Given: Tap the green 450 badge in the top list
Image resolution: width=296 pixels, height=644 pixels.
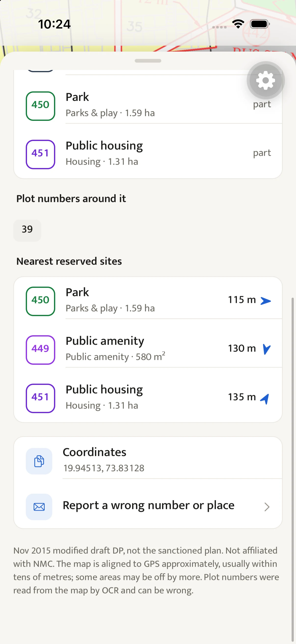Looking at the screenshot, I should [40, 106].
